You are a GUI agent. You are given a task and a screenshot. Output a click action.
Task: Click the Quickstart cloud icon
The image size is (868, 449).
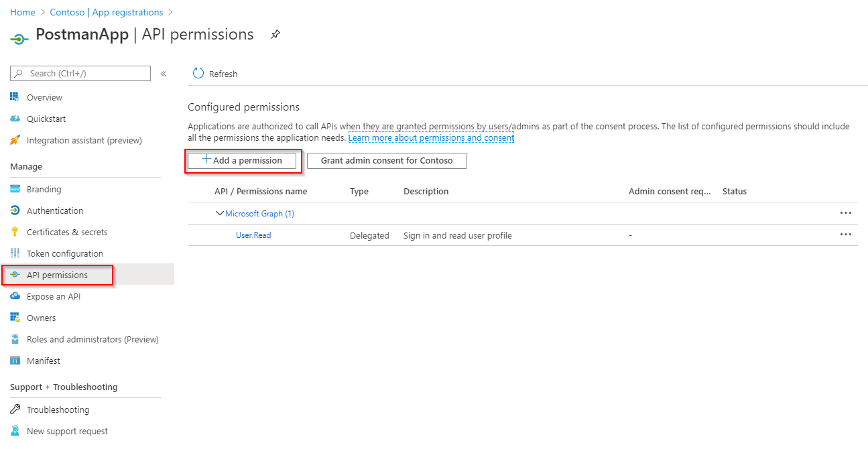point(15,119)
